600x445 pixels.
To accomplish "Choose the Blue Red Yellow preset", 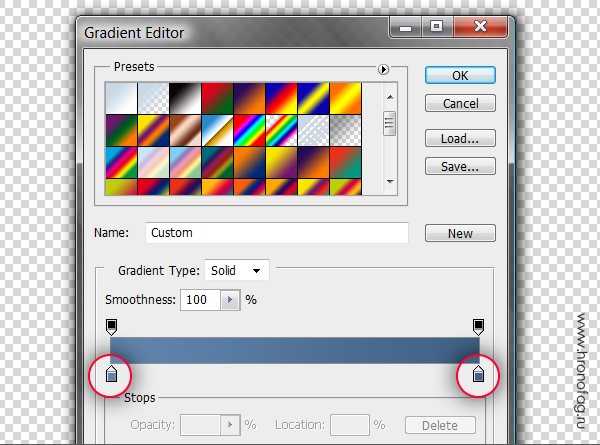I will click(281, 98).
